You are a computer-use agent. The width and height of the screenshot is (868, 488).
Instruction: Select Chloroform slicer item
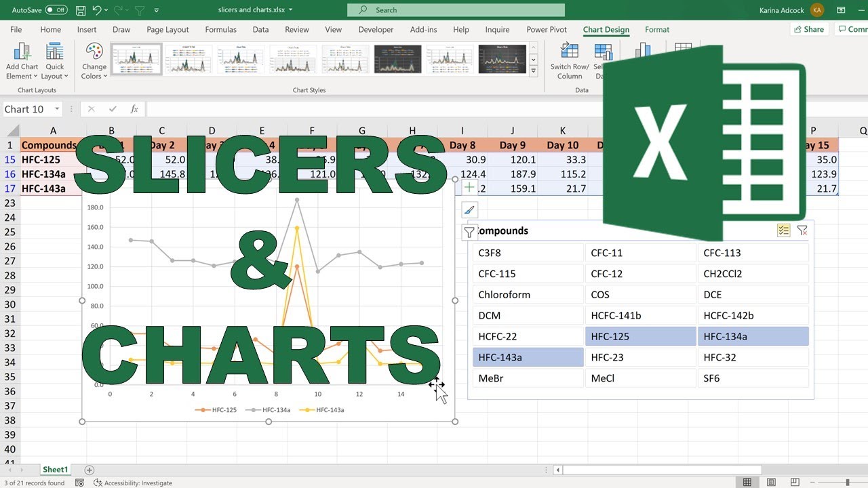[528, 295]
